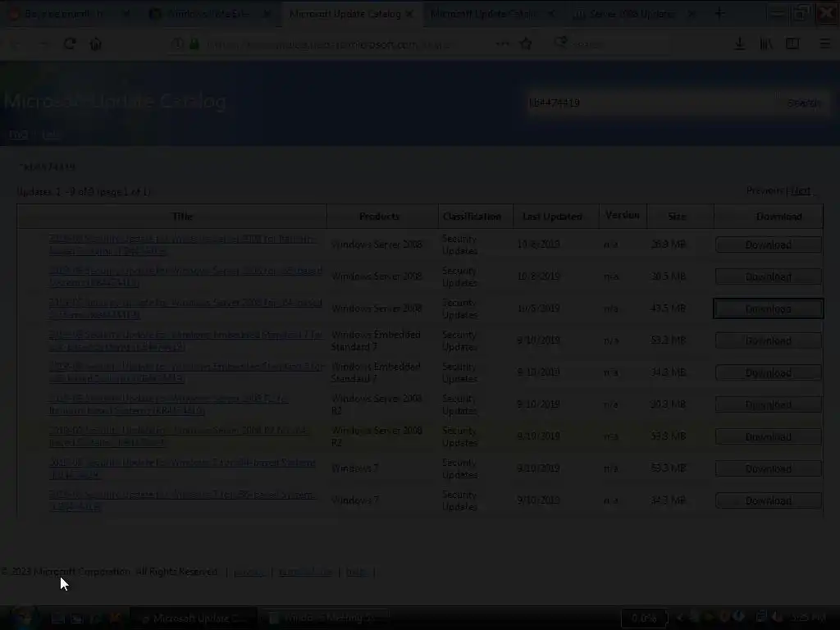Switch to Microsoft Update Catalog taskbar button
Viewport: 840px width, 630px height.
[x=193, y=619]
